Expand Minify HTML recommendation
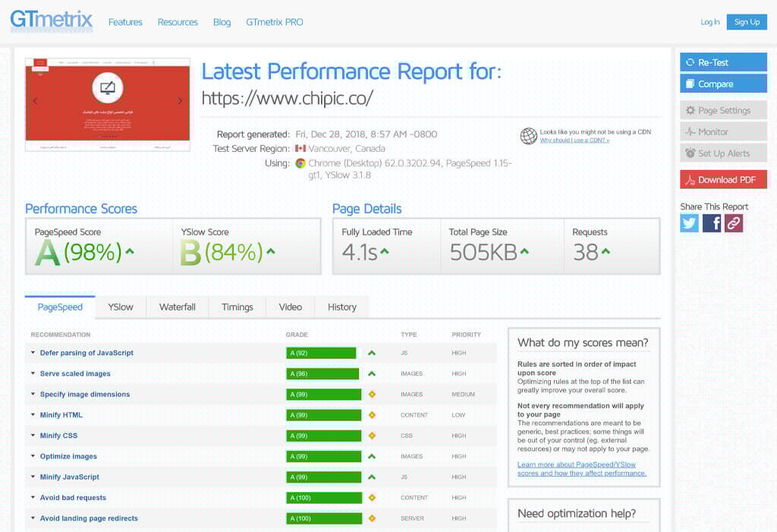This screenshot has width=777, height=532. click(x=33, y=415)
